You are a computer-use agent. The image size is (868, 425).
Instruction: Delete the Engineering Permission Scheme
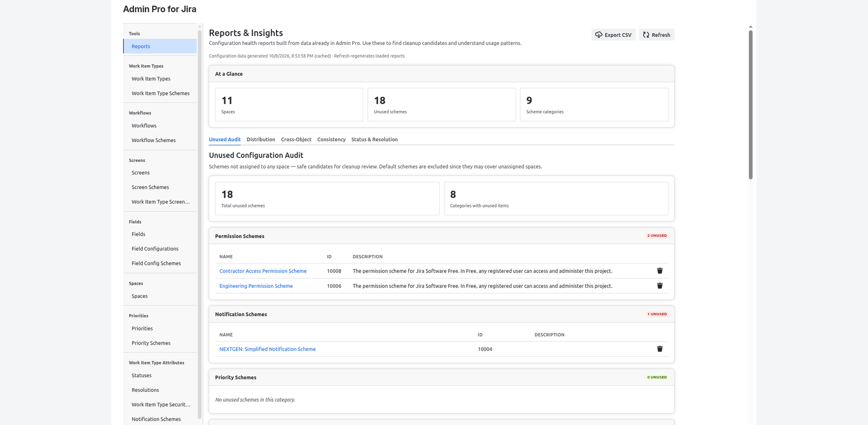click(x=659, y=286)
